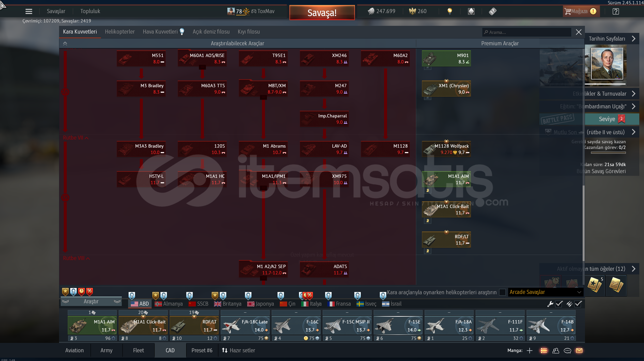Open the hamburger main menu
This screenshot has width=644, height=361.
click(x=29, y=11)
